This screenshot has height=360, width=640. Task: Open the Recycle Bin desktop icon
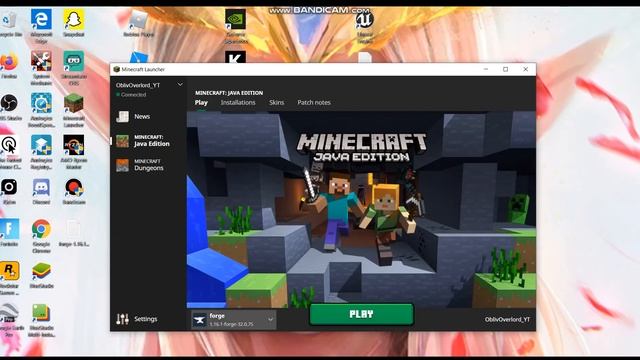(10, 24)
